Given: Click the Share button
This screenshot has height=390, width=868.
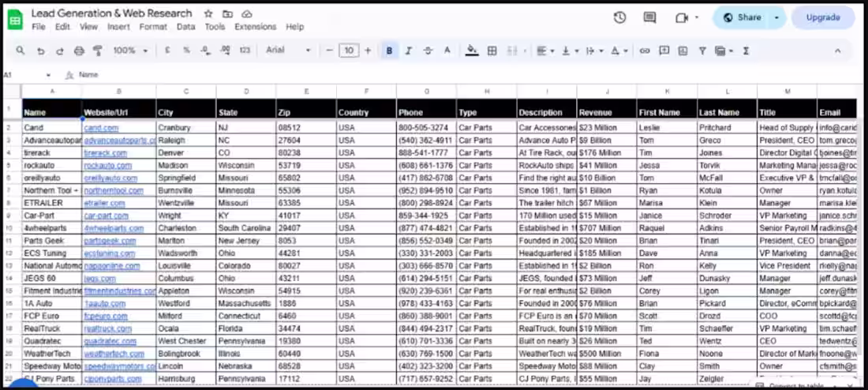Looking at the screenshot, I should (x=742, y=17).
